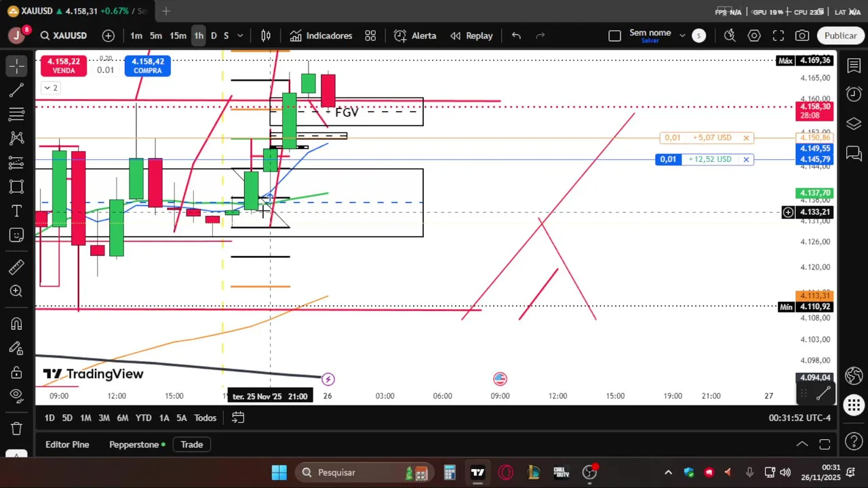Open the chats panel on right sidebar
868x488 pixels.
tap(854, 154)
